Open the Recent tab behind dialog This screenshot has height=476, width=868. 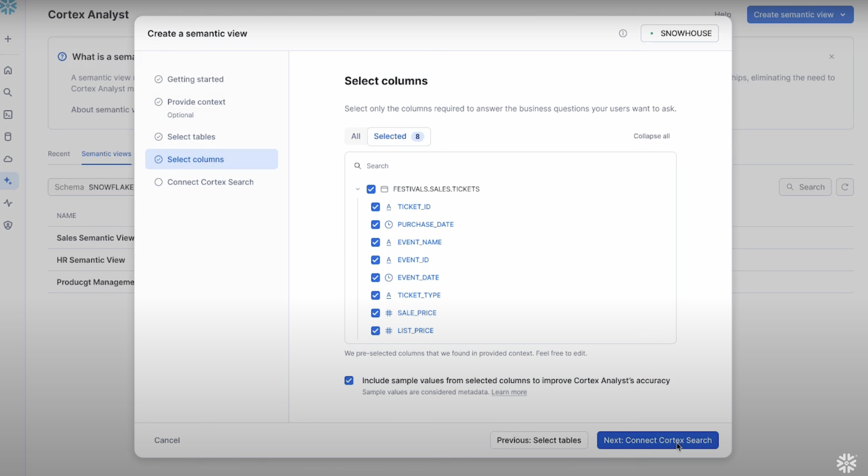59,154
